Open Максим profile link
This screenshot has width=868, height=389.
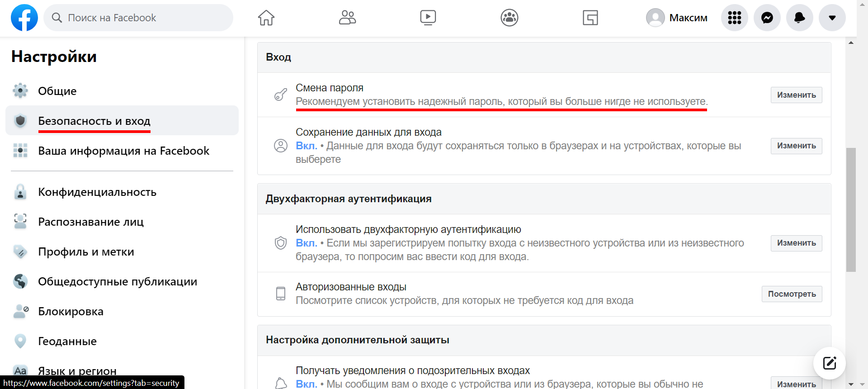677,18
